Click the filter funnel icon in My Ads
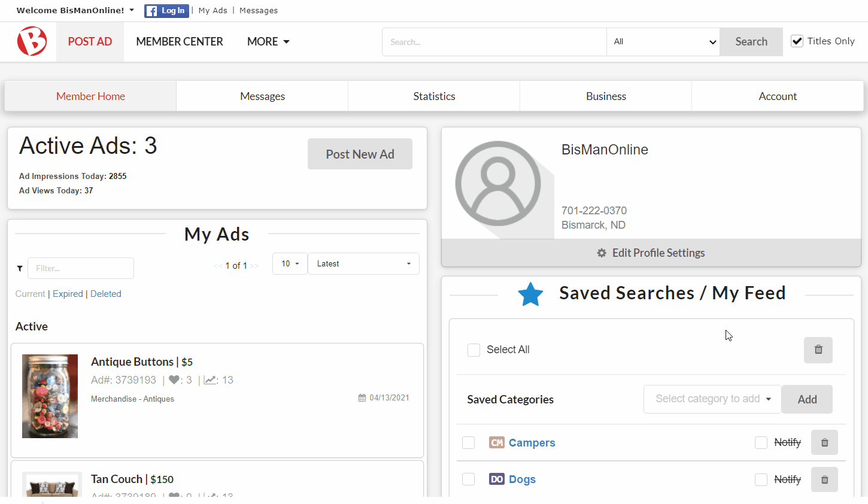The height and width of the screenshot is (504, 868). click(x=20, y=268)
